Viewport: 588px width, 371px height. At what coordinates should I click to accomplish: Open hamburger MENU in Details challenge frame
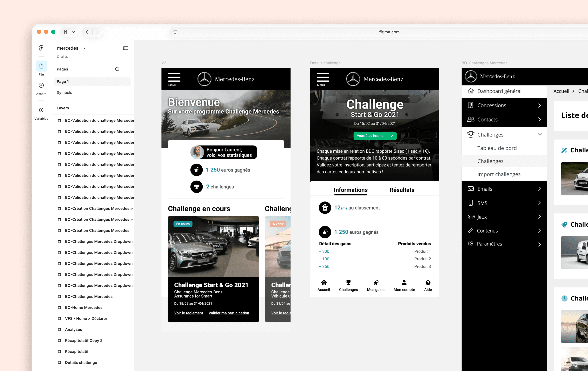tap(323, 79)
